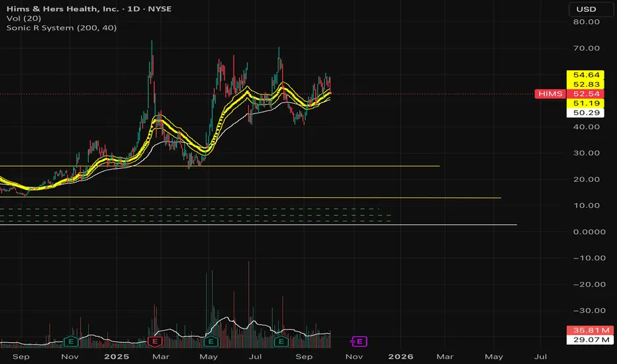Click the green earnings marker near Aug 2025

(x=281, y=341)
